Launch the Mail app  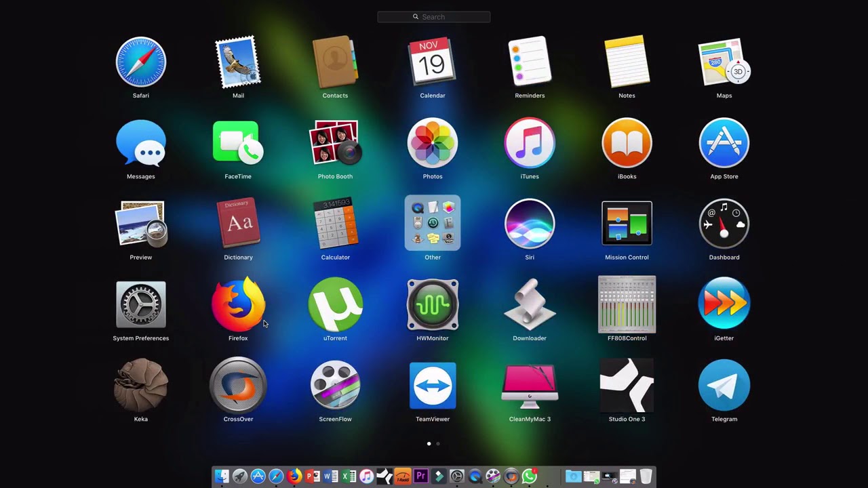click(x=238, y=62)
